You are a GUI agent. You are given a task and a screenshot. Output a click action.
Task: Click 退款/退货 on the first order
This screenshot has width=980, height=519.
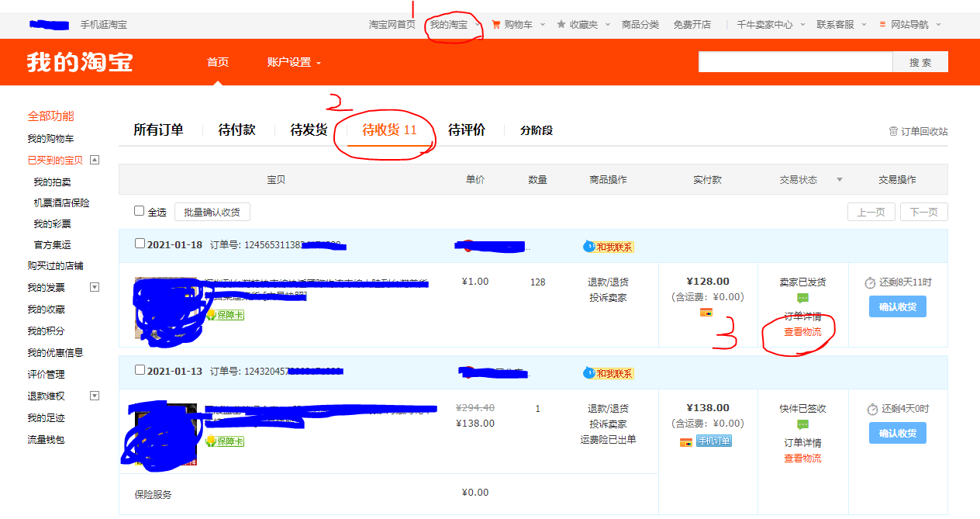[x=608, y=282]
